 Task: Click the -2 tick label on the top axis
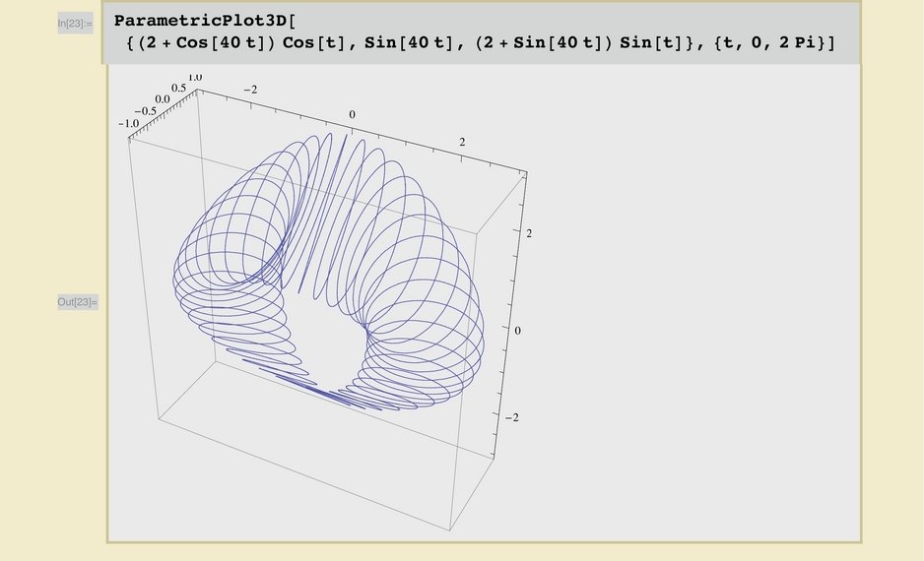point(249,90)
